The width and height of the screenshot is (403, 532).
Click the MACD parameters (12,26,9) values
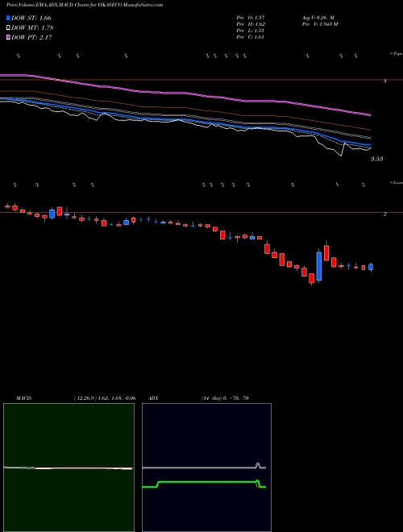(x=105, y=398)
